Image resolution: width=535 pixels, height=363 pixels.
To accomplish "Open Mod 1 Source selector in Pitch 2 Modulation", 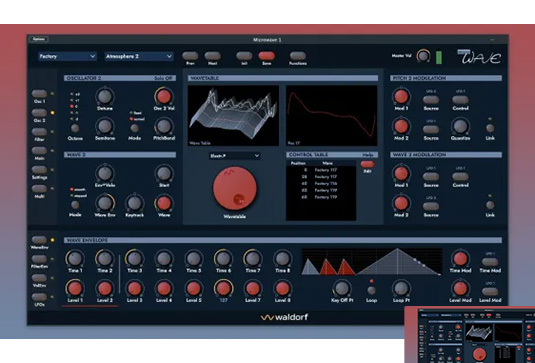I will click(x=431, y=99).
